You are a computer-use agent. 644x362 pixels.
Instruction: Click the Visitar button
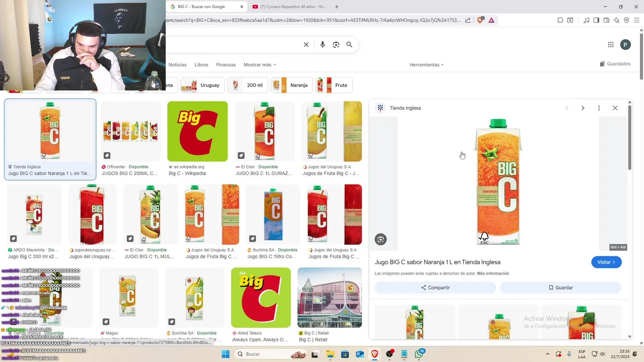click(606, 262)
